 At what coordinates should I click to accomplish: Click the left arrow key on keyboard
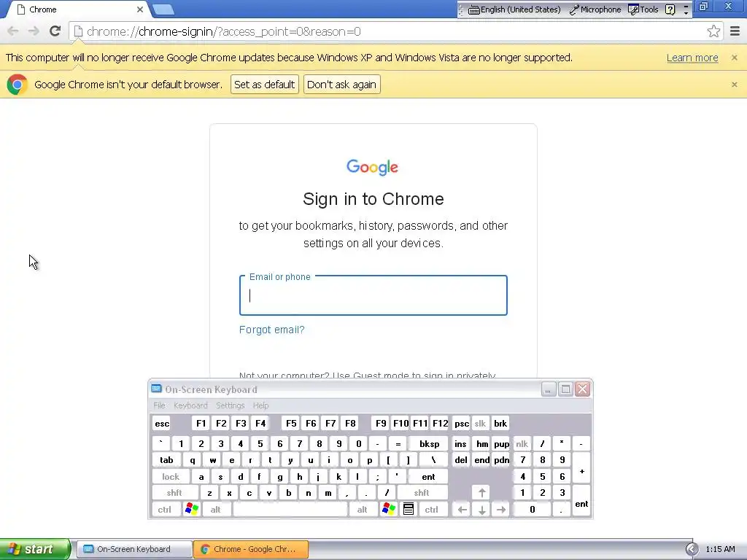[462, 510]
